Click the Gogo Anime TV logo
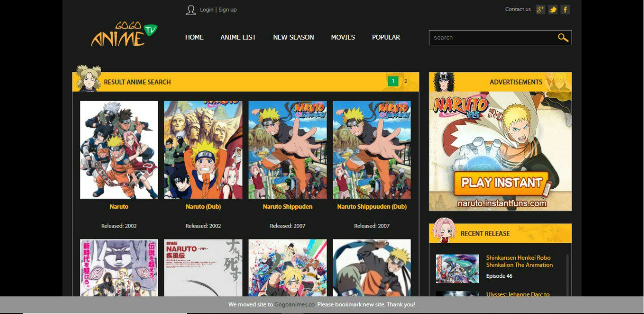Screen dimensions: 644x314 (124, 34)
